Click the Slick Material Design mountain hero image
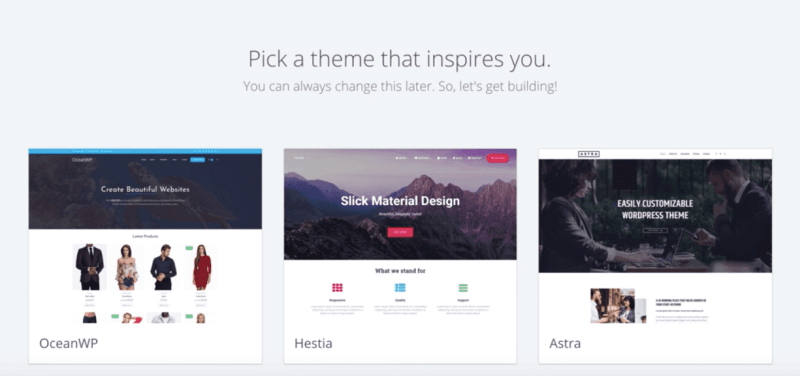Viewport: 800px width, 376px height. (400, 204)
